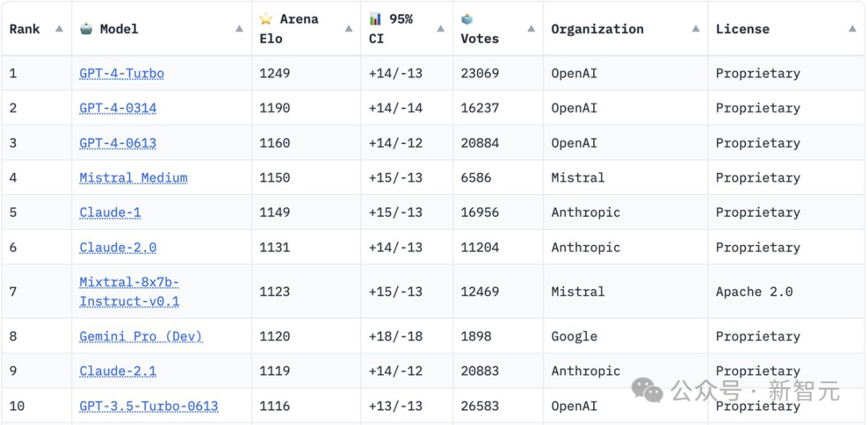This screenshot has height=425, width=868.
Task: Follow the Mistral Medium link
Action: 133,178
